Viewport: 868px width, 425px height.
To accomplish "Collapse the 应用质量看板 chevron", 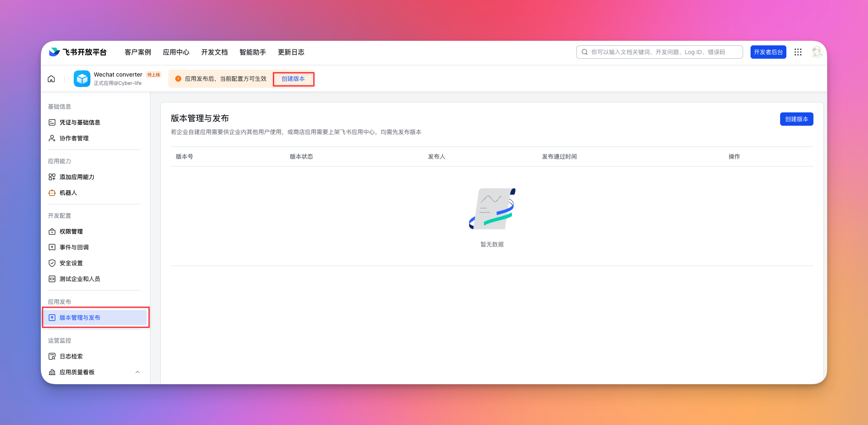I will pyautogui.click(x=137, y=372).
